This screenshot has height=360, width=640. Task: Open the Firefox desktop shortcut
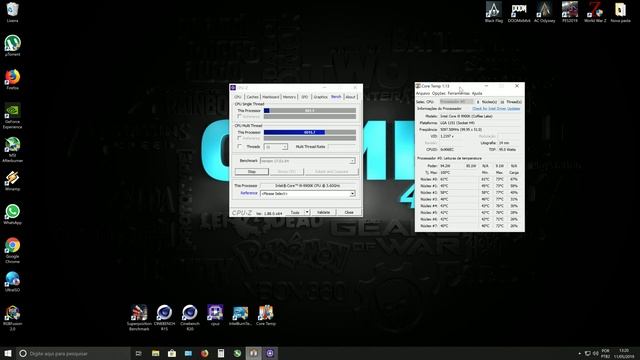click(x=12, y=80)
